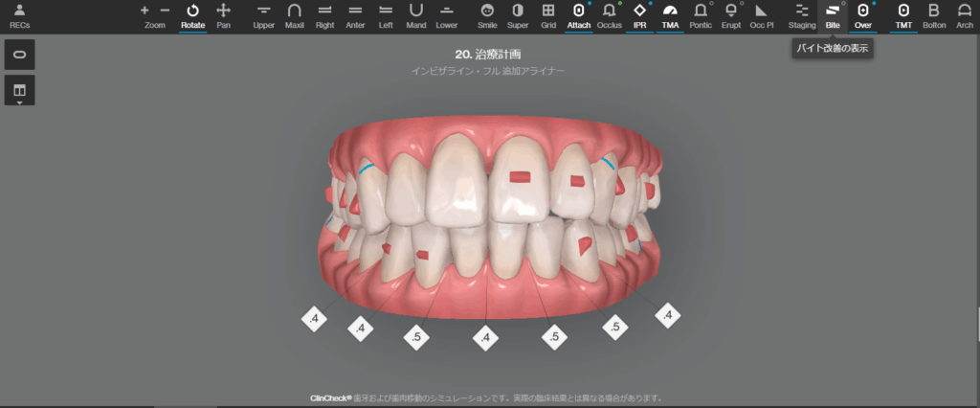Click the rightmost .4 IPR marker
The height and width of the screenshot is (408, 980).
tap(667, 315)
